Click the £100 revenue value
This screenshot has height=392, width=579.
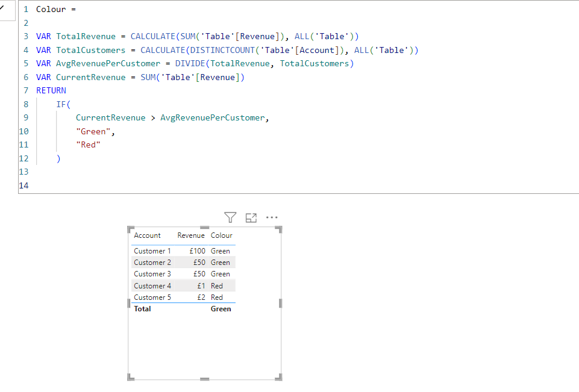point(197,251)
